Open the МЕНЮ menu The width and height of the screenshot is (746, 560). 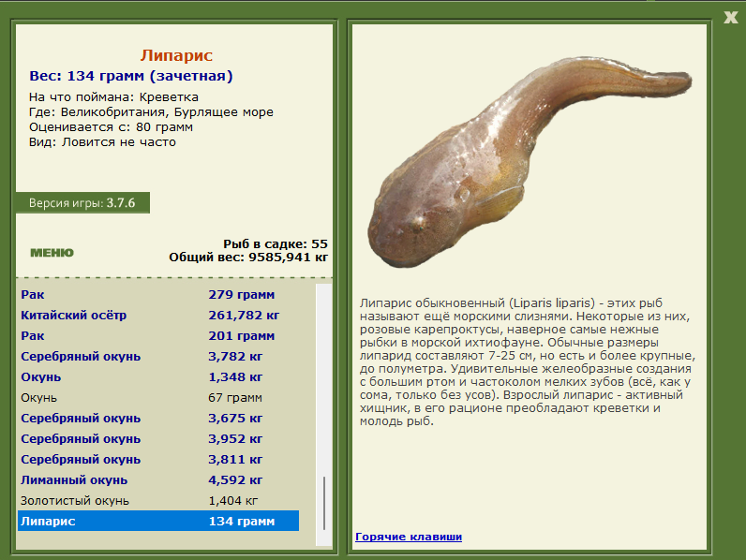(52, 253)
